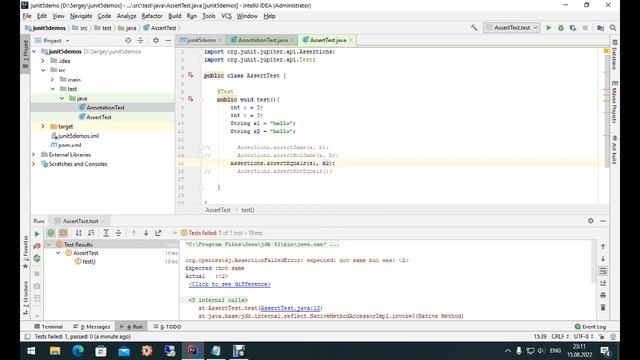640x360 pixels.
Task: Sort test results by duration
Action: tap(91, 233)
